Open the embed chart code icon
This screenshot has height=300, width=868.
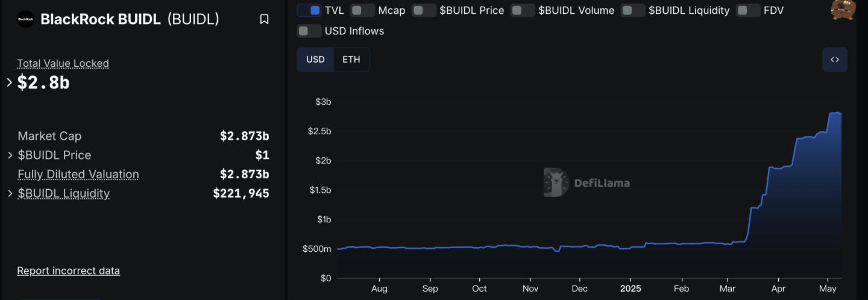[835, 60]
